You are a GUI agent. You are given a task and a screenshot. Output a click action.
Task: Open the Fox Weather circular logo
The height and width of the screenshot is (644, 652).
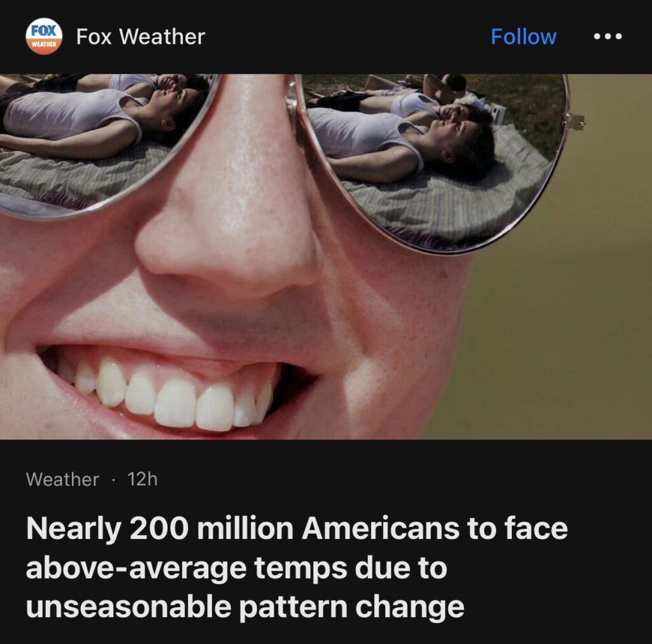pos(44,36)
